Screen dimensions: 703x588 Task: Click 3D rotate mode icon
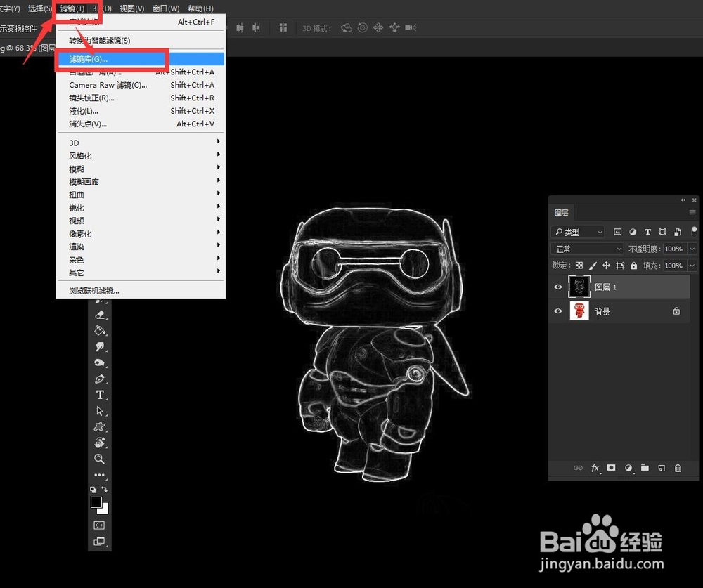(x=346, y=28)
